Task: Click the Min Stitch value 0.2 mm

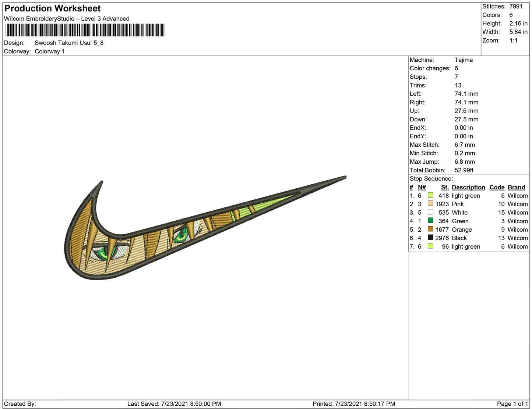Action: [465, 153]
